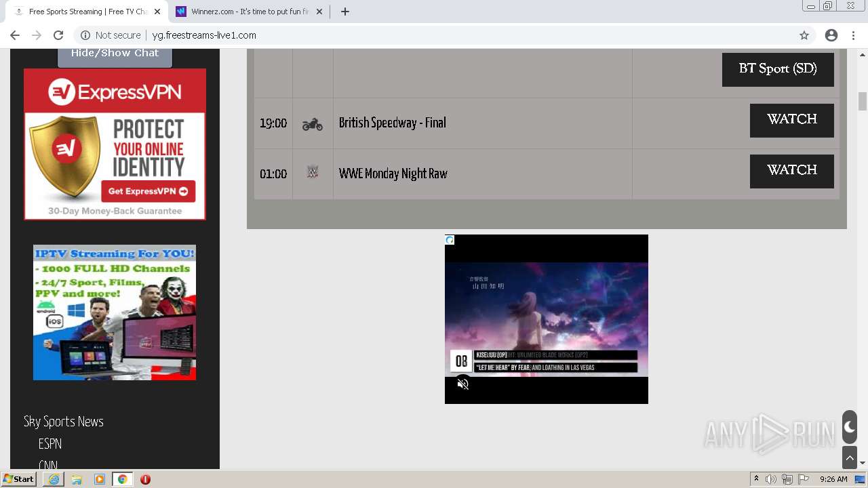This screenshot has height=488, width=868.
Task: Reload the current page
Action: tap(58, 35)
